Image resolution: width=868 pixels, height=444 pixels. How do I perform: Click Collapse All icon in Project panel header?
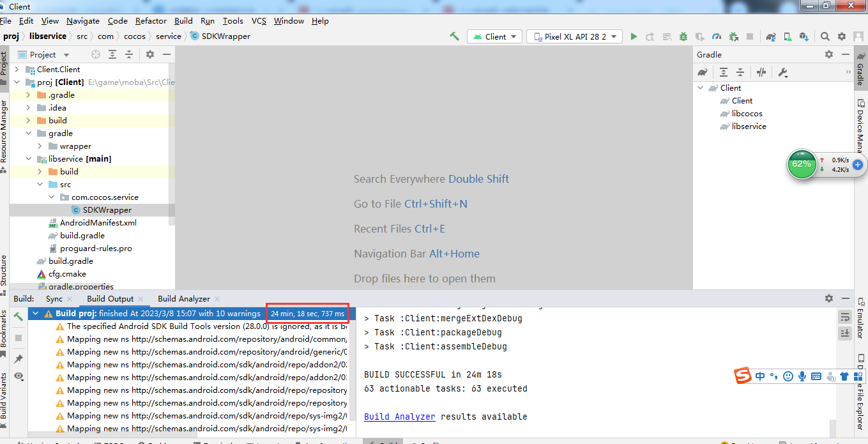click(129, 55)
